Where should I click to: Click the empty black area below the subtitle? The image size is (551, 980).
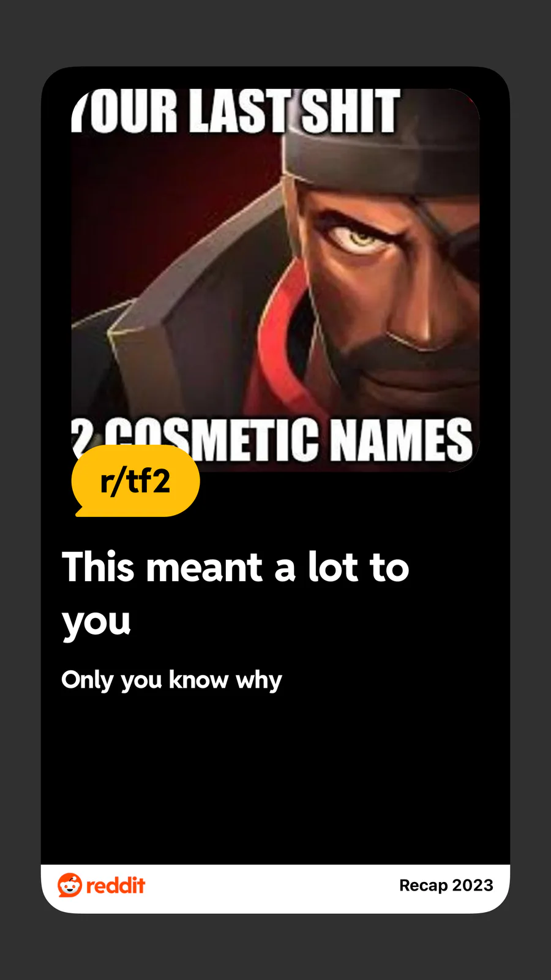[x=275, y=778]
